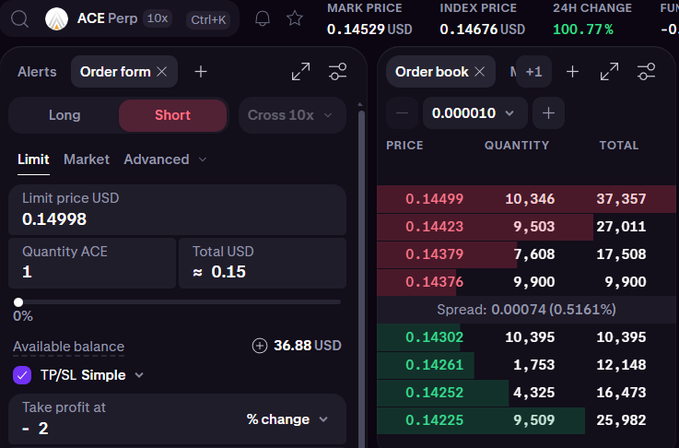Click the TOTAL column header
Screen dimensions: 679x448
click(x=619, y=145)
